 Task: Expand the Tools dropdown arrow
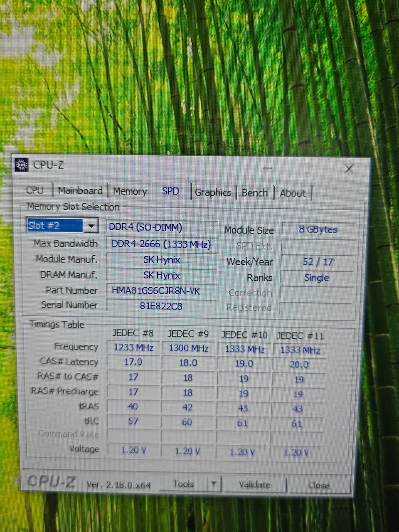click(214, 484)
